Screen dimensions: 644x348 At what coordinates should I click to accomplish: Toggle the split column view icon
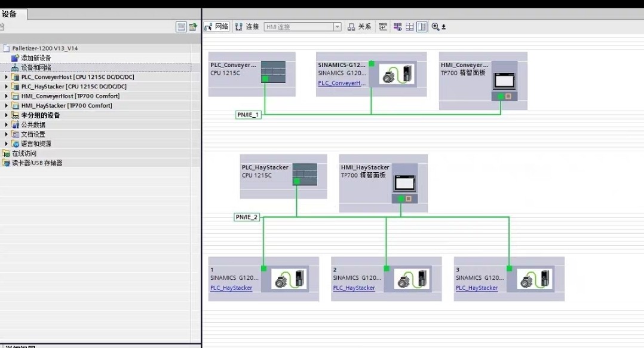pos(422,27)
